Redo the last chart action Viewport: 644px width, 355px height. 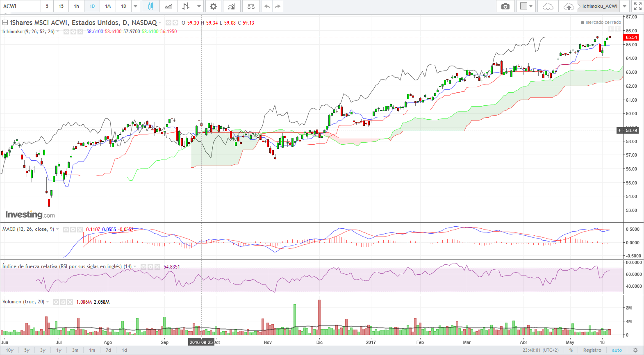[278, 6]
